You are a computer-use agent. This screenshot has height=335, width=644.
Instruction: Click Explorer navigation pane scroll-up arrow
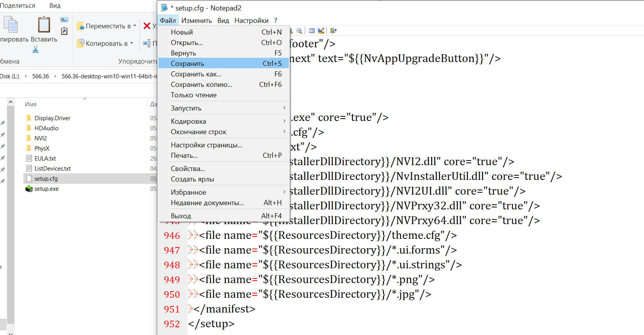[x=10, y=102]
